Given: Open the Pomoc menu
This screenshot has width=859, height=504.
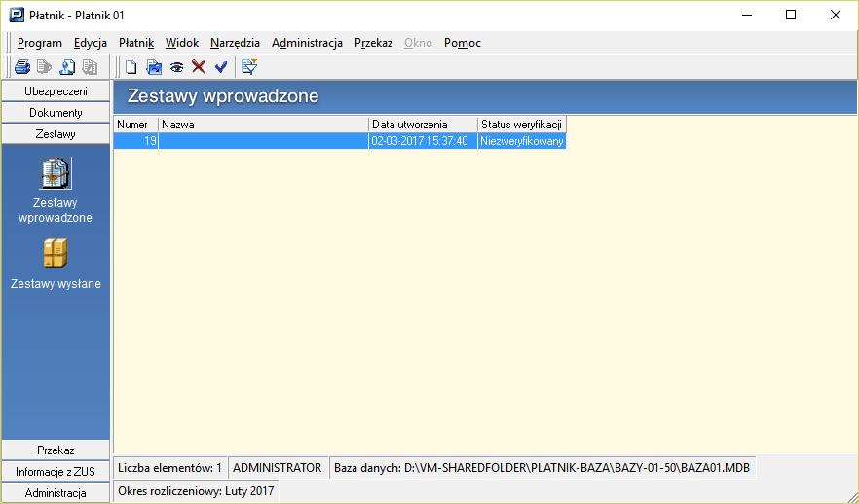Looking at the screenshot, I should 463,43.
